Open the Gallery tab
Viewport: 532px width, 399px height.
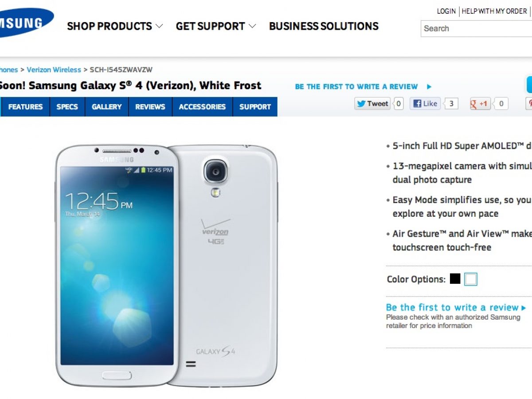107,107
